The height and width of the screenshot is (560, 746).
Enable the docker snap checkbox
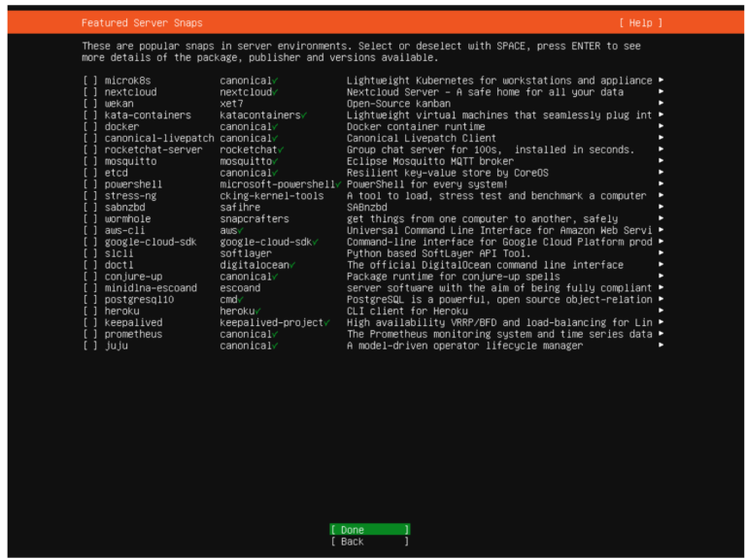pyautogui.click(x=90, y=127)
